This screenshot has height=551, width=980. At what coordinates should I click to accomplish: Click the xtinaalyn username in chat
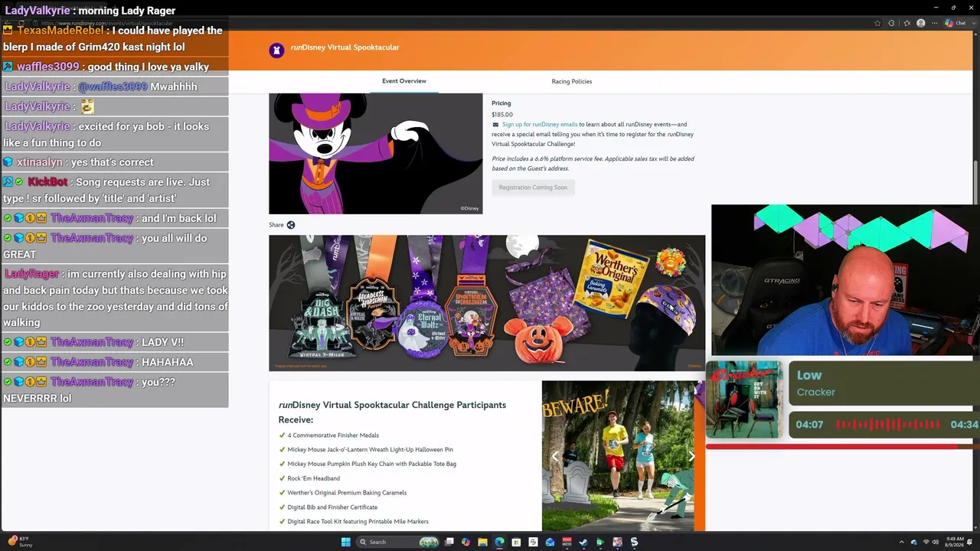[40, 162]
